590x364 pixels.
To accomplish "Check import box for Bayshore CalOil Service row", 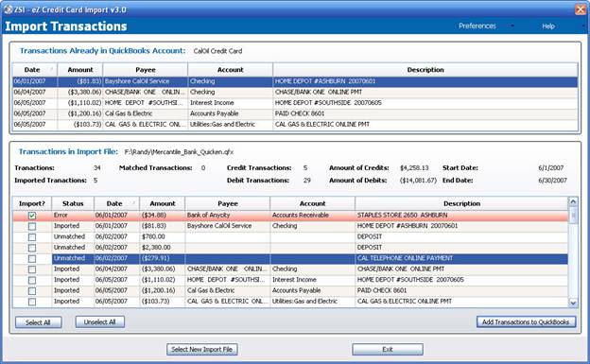I will pos(32,226).
